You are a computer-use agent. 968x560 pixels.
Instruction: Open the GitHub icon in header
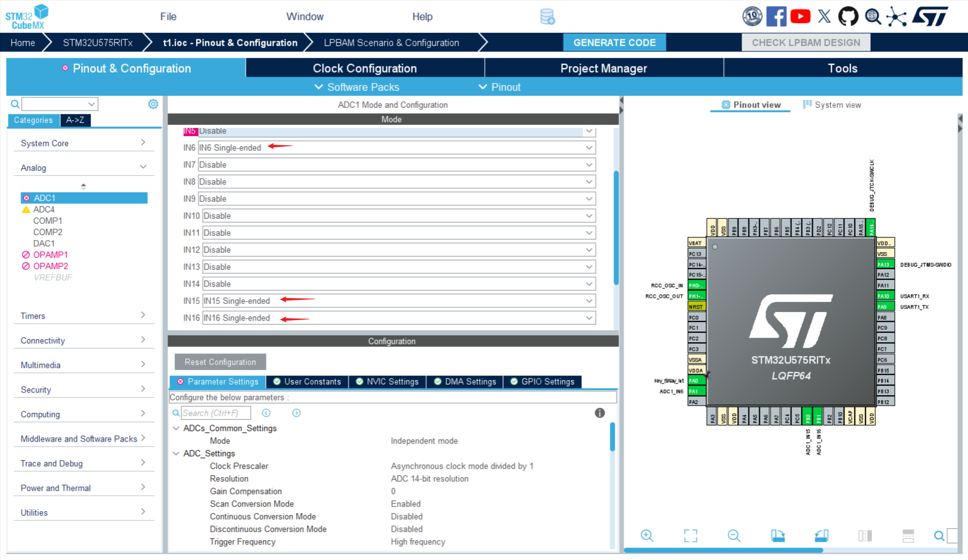(x=848, y=17)
